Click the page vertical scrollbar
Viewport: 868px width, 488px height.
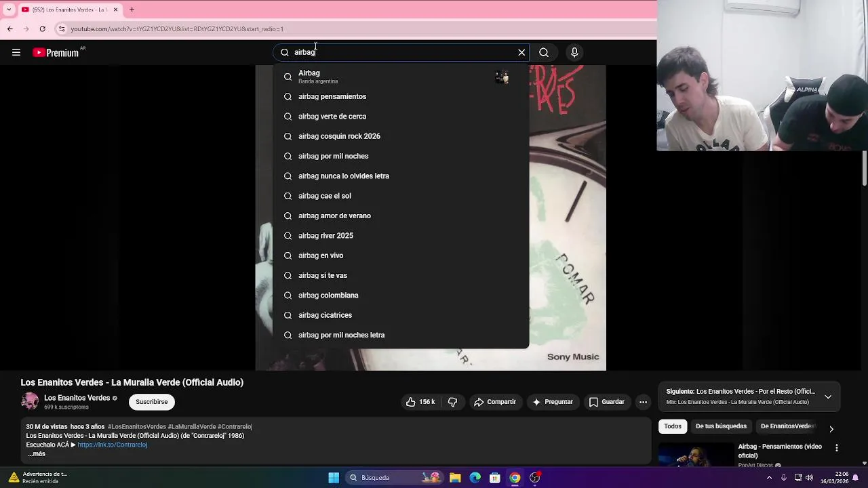pos(865,168)
